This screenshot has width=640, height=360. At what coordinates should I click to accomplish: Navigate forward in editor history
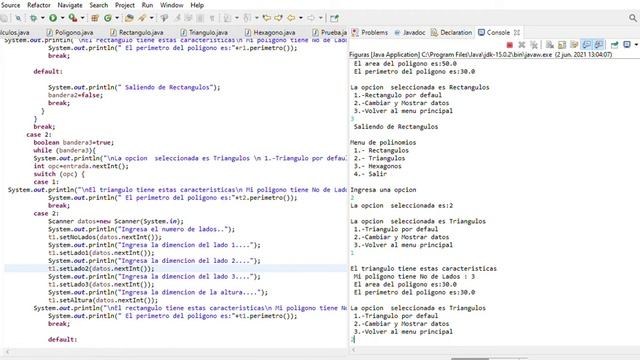click(x=311, y=18)
